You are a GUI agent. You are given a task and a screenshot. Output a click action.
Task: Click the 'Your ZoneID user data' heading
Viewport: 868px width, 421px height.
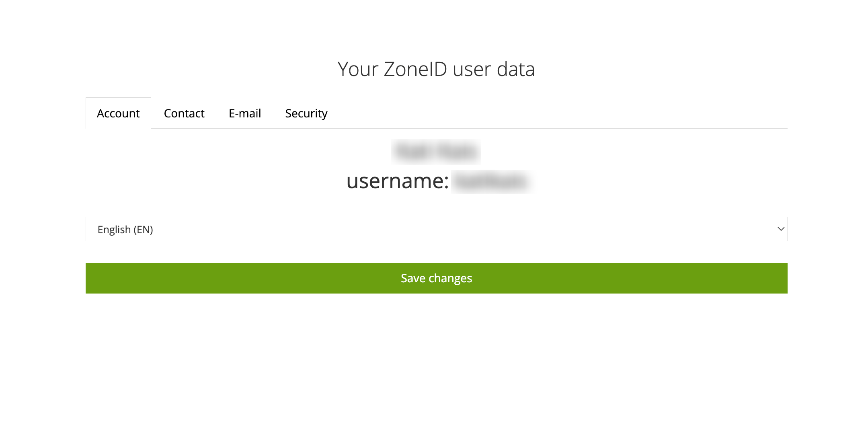pos(436,69)
